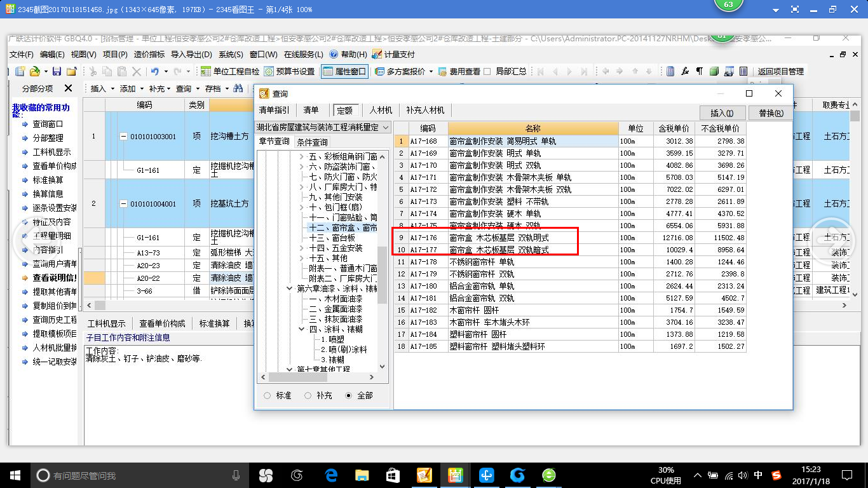Click the list sheet icon beside 返回项目管理
Viewport: 868px width, 488px height.
click(x=743, y=71)
